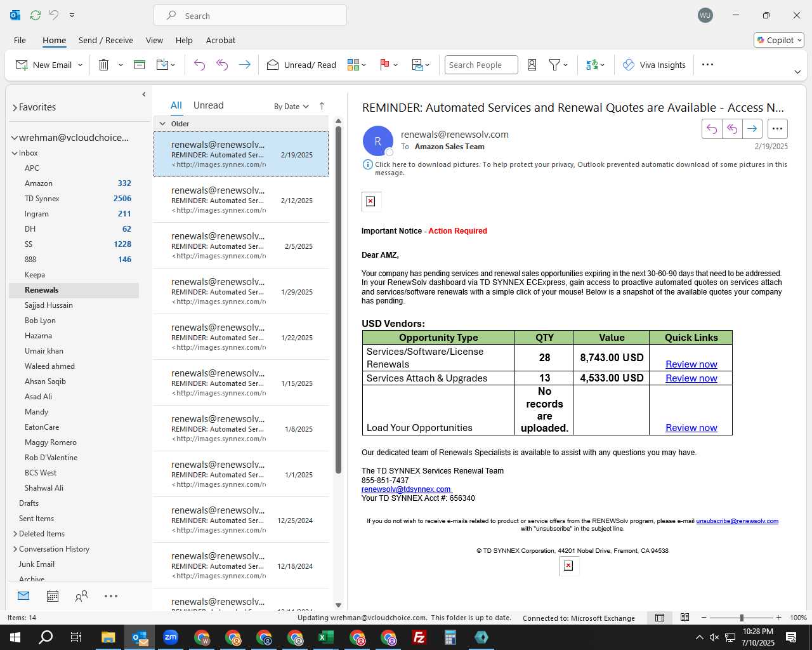Open New Email dropdown arrow
Image resolution: width=812 pixels, height=650 pixels.
[x=80, y=65]
